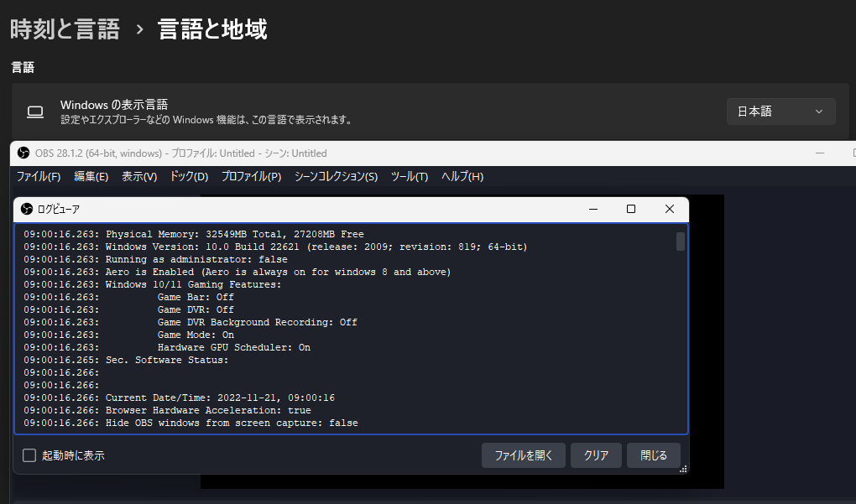The width and height of the screenshot is (856, 504).
Task: Click the log viewer vertical scrollbar thumb
Action: coord(681,242)
